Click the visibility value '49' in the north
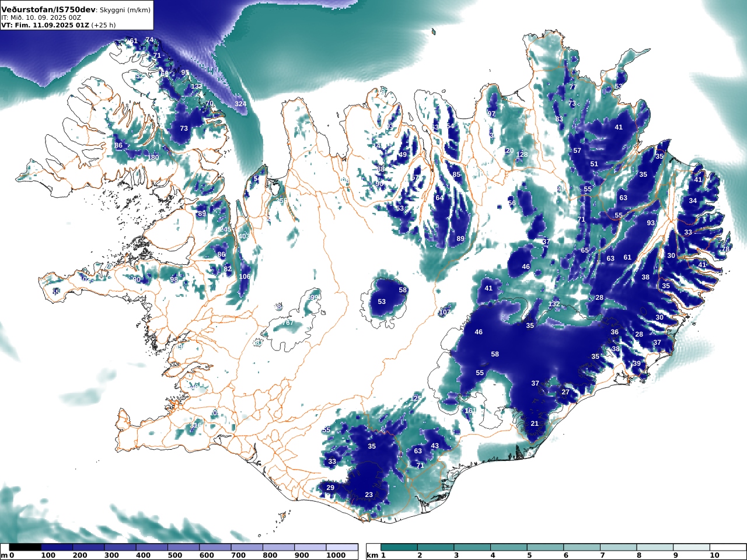Screen dimensions: 747x560 [x=403, y=155]
